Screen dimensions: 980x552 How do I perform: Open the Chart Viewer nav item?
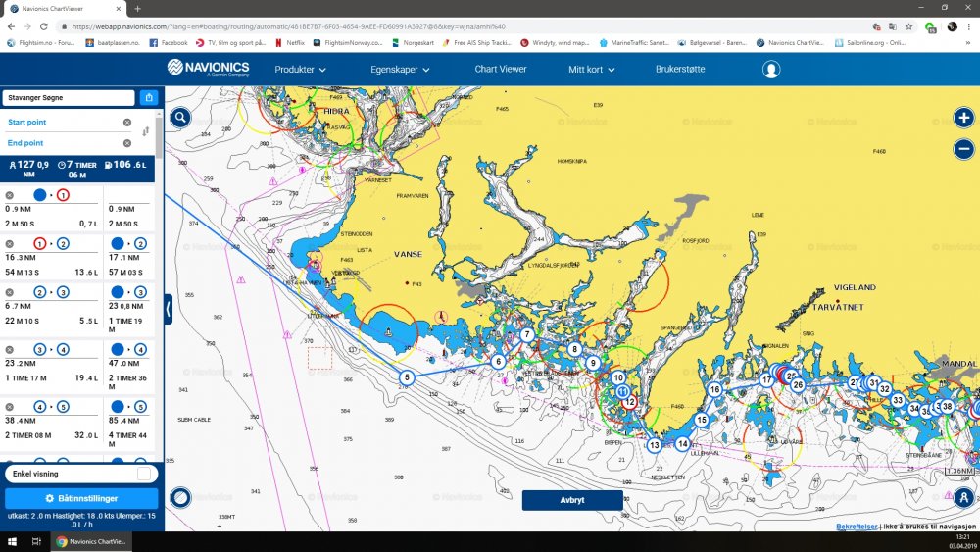click(501, 69)
